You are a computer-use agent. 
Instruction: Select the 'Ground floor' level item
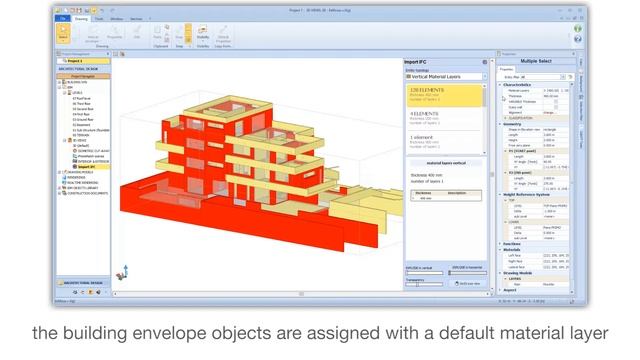pyautogui.click(x=83, y=120)
